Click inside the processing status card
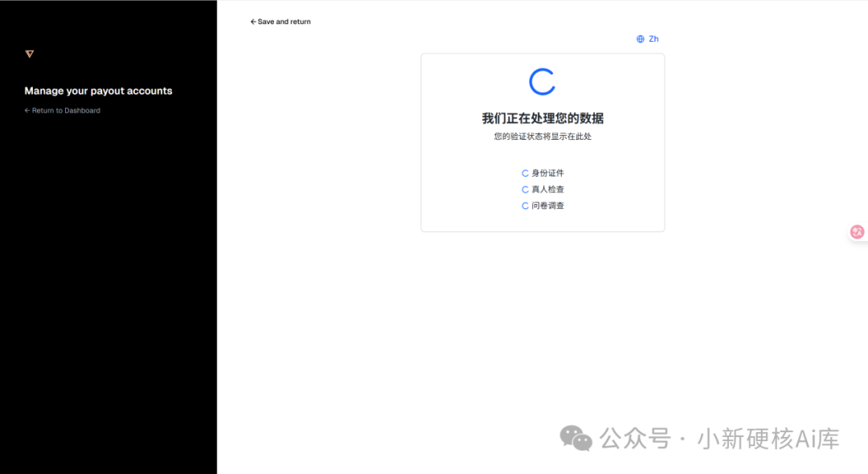The height and width of the screenshot is (474, 868). tap(542, 143)
